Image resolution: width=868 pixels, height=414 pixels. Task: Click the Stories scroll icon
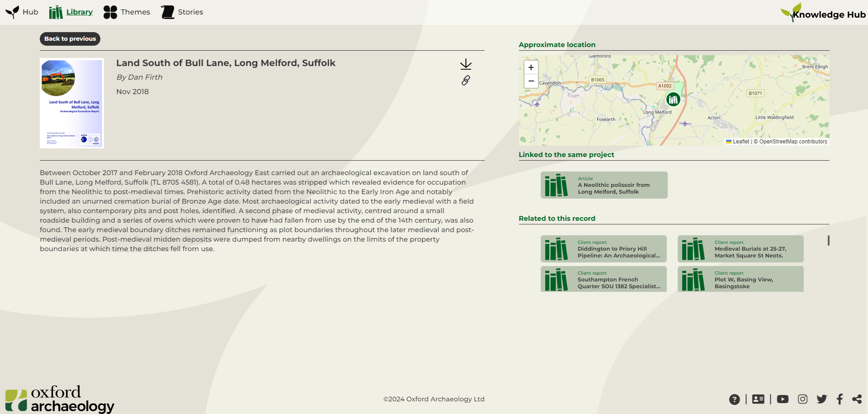point(168,12)
